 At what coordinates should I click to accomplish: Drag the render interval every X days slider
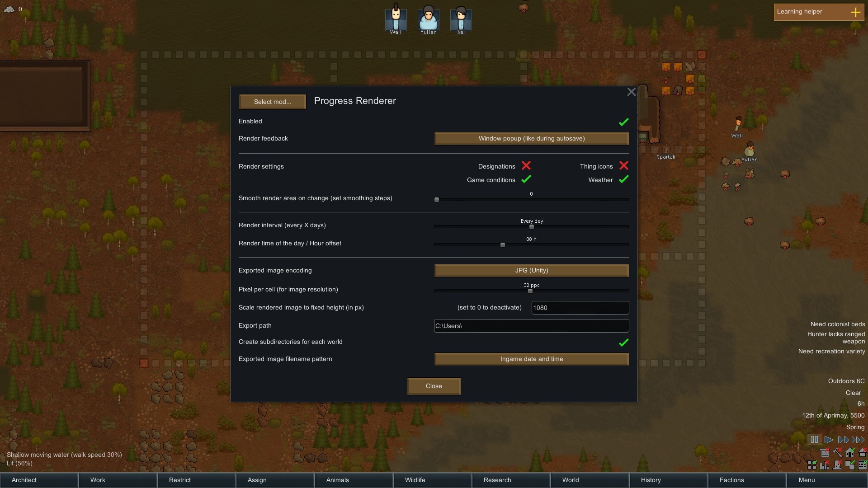click(x=531, y=227)
